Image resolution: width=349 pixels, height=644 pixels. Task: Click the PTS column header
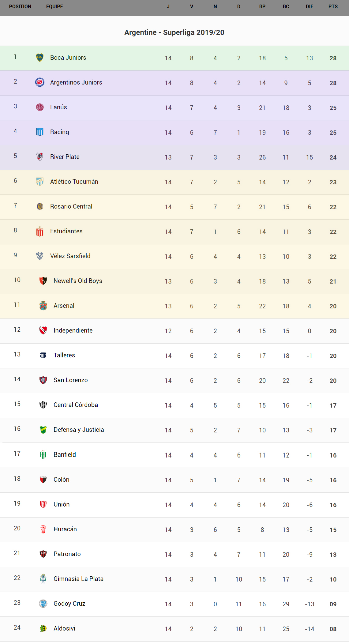click(x=333, y=7)
